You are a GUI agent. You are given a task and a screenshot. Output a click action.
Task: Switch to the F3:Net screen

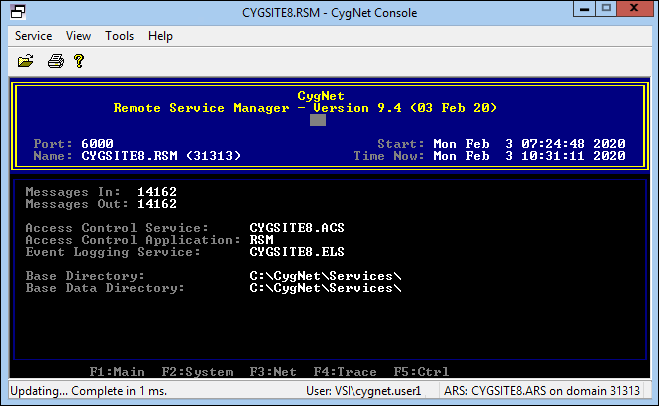[273, 372]
